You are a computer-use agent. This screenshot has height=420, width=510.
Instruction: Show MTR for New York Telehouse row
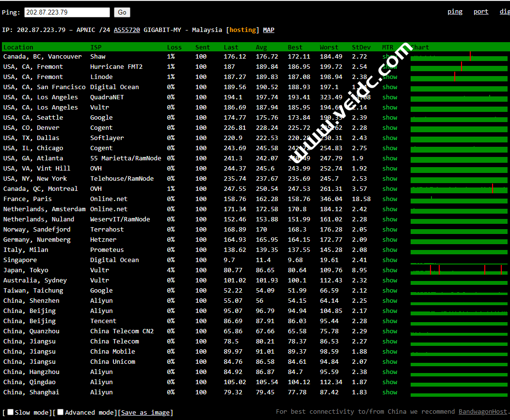[x=390, y=178]
